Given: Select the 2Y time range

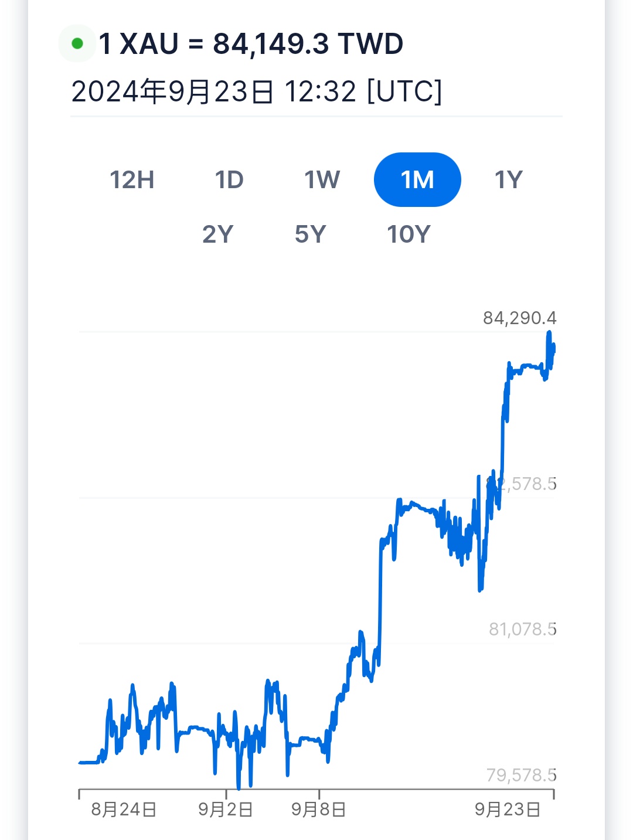Looking at the screenshot, I should click(x=218, y=234).
